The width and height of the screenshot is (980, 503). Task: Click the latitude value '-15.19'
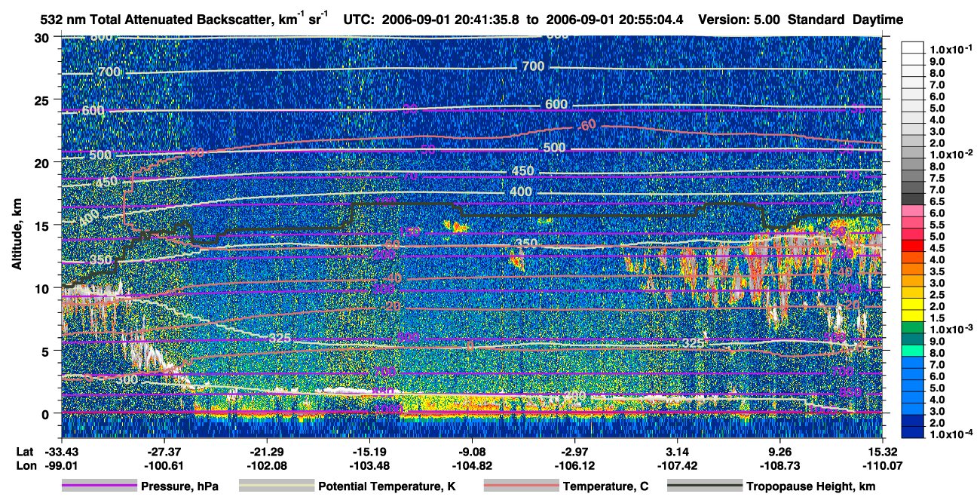[x=369, y=450]
